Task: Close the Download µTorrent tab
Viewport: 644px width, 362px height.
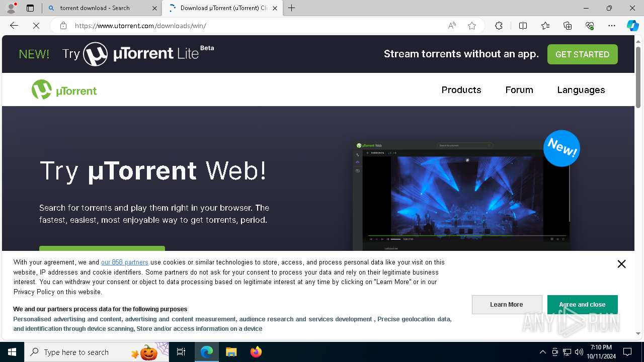Action: (x=275, y=8)
